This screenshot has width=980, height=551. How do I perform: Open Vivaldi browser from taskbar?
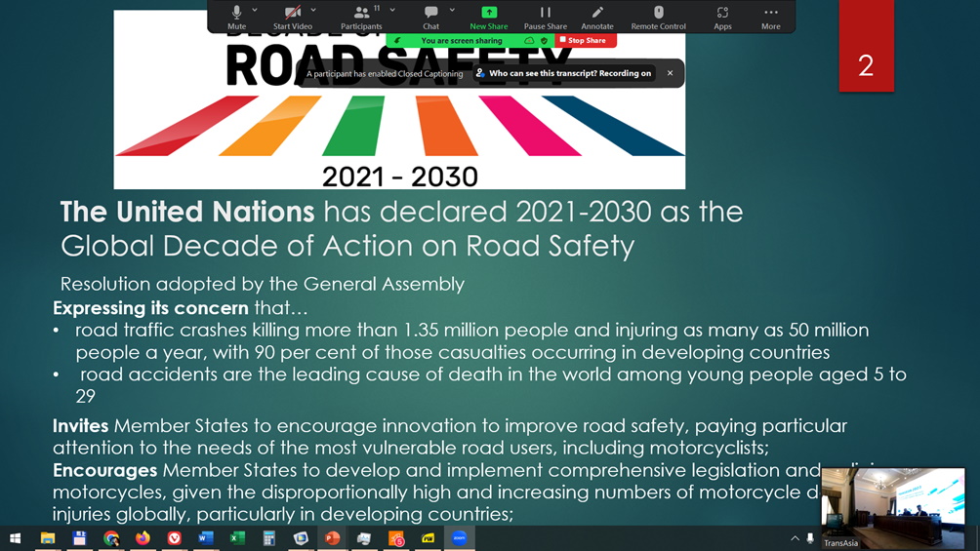pos(175,538)
